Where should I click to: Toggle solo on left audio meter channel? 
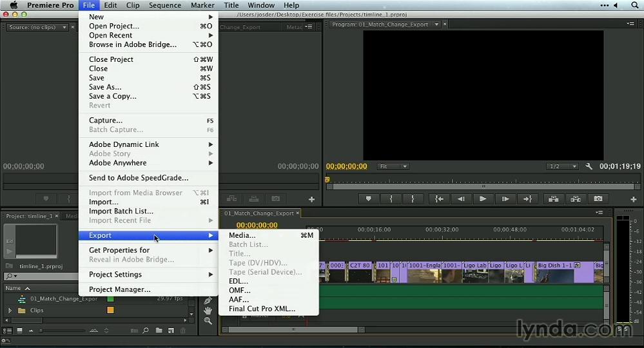pyautogui.click(x=620, y=329)
